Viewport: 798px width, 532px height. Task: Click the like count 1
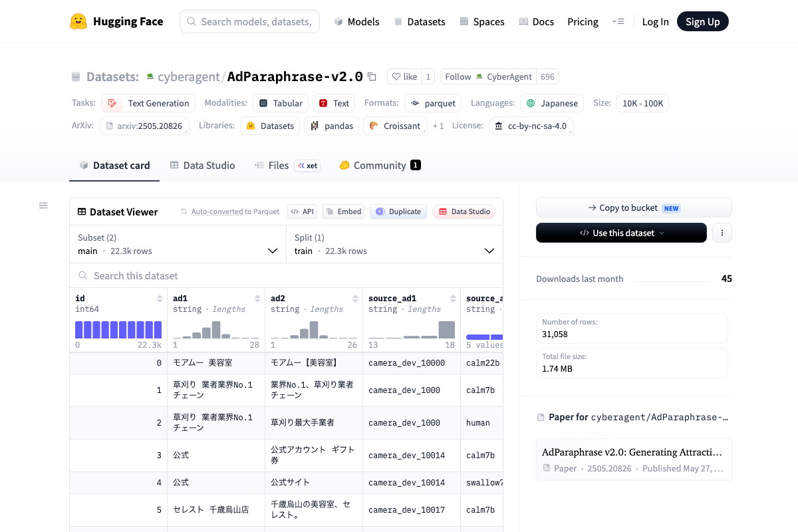pyautogui.click(x=428, y=76)
